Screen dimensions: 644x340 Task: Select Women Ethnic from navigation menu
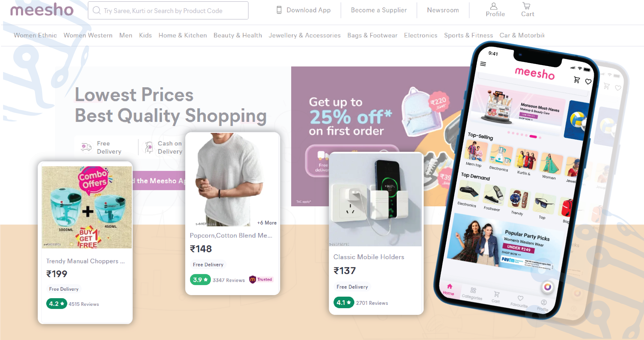click(x=35, y=35)
